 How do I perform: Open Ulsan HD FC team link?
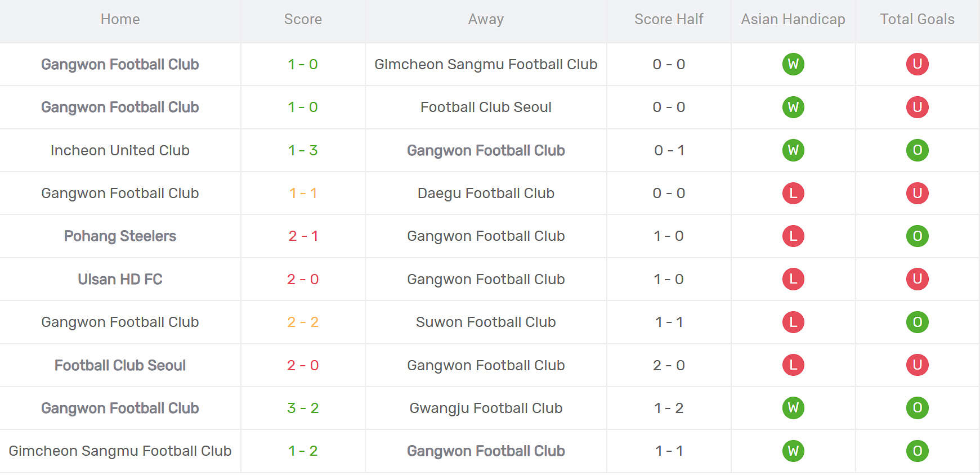click(x=120, y=279)
